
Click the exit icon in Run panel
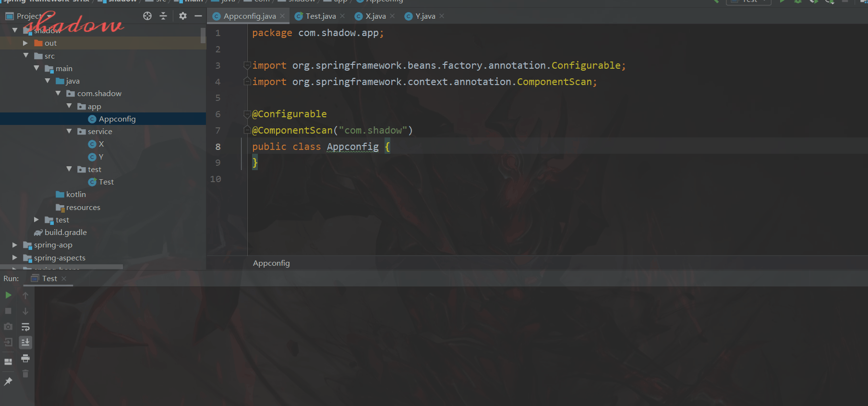(x=8, y=342)
